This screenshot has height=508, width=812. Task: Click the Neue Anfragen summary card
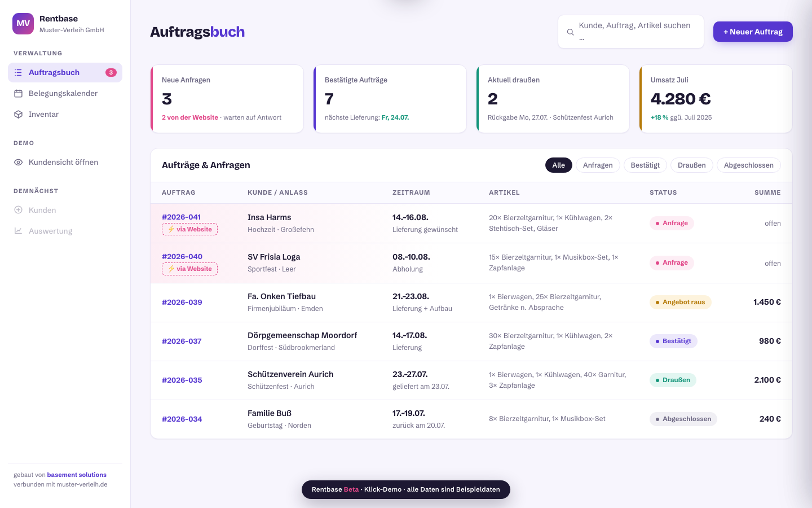(227, 99)
